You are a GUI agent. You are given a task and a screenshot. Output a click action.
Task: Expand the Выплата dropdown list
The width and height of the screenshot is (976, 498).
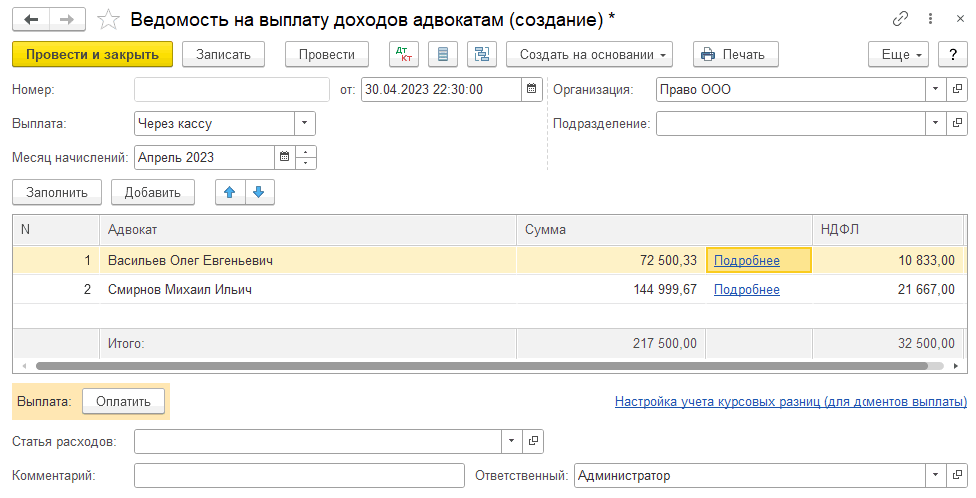304,124
